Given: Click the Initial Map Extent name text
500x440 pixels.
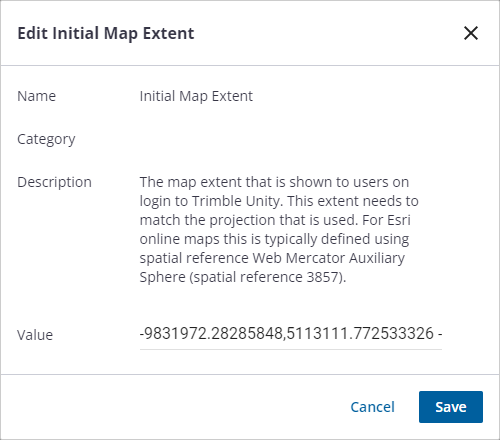Looking at the screenshot, I should pos(196,96).
